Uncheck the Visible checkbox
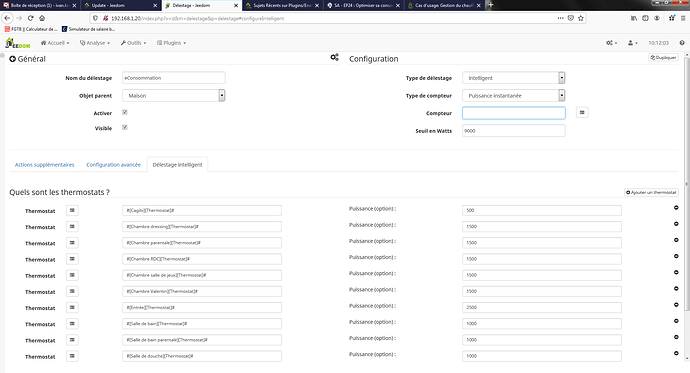 click(125, 128)
